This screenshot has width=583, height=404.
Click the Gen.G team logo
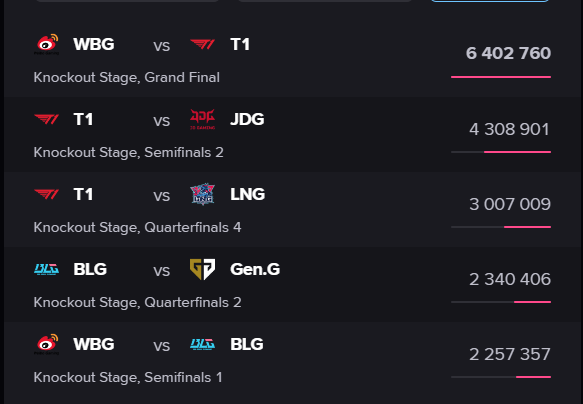pos(203,269)
